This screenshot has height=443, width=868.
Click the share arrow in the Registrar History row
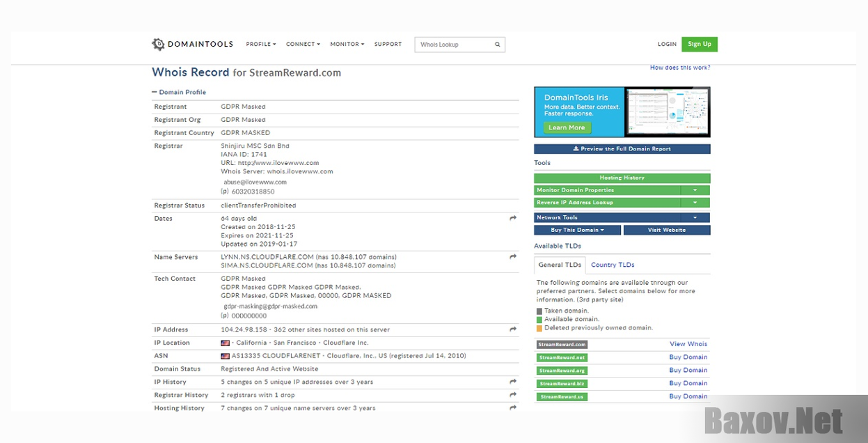point(513,395)
